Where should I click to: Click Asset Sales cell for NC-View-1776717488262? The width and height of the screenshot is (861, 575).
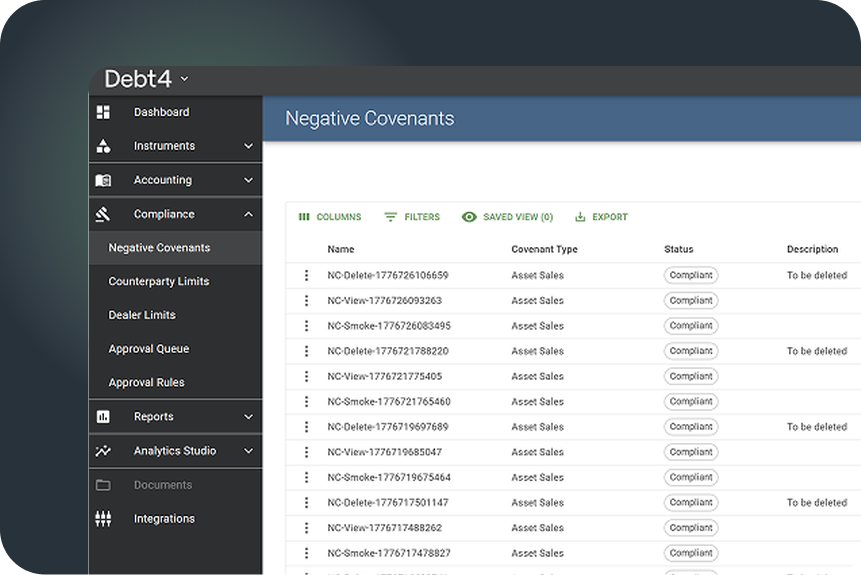[538, 528]
